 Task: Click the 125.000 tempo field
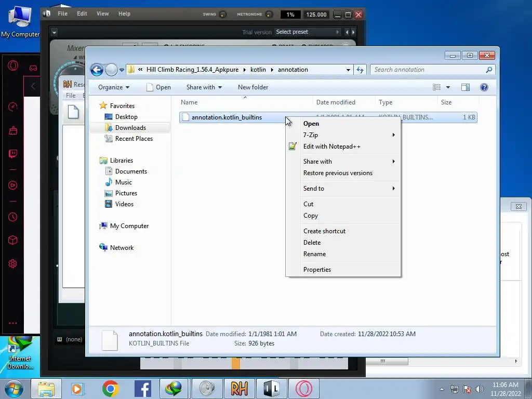click(x=316, y=15)
